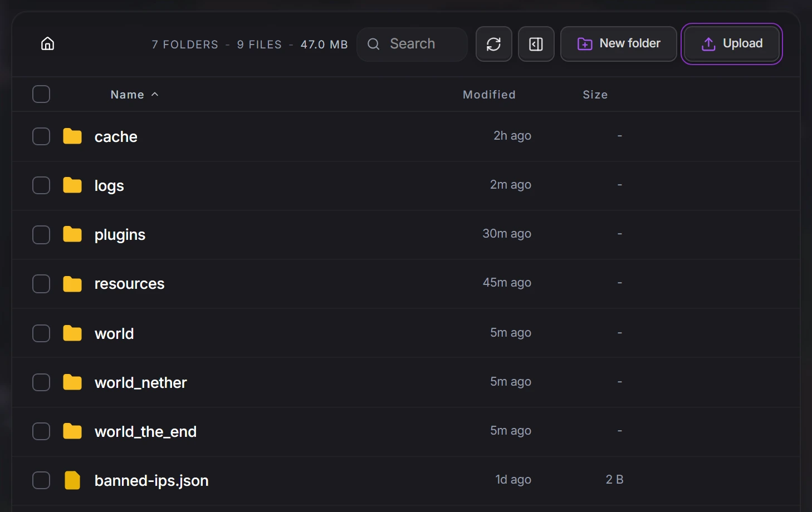Focus the Search field
Viewport: 812px width, 512px height.
[412, 44]
